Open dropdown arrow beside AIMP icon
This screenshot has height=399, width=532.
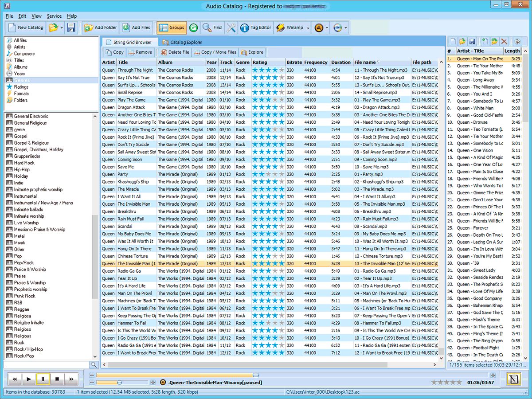click(x=327, y=27)
